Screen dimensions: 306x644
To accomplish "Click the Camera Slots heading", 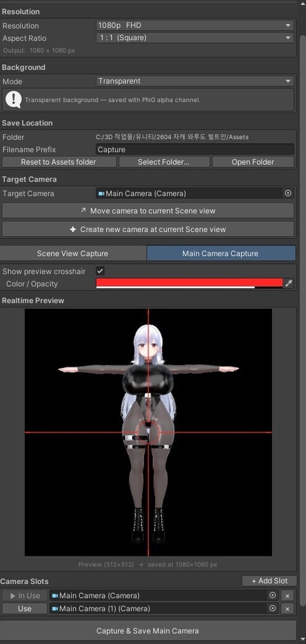I will (x=25, y=581).
